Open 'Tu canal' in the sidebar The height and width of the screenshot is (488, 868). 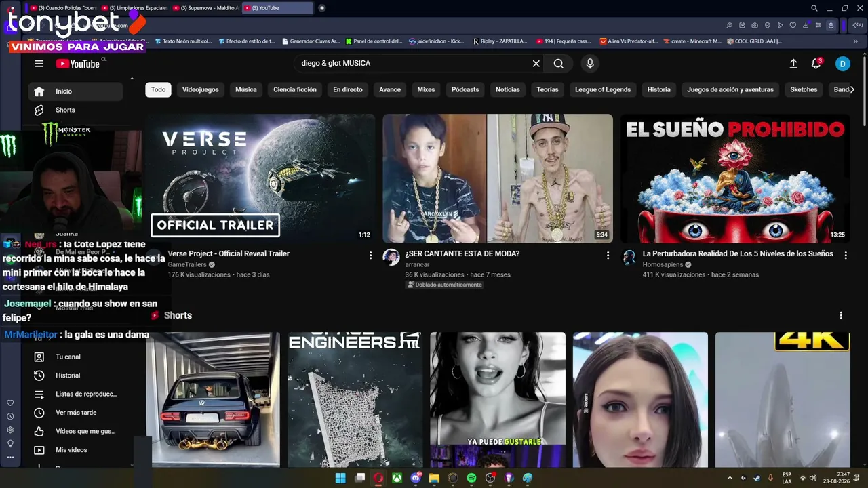(x=76, y=357)
